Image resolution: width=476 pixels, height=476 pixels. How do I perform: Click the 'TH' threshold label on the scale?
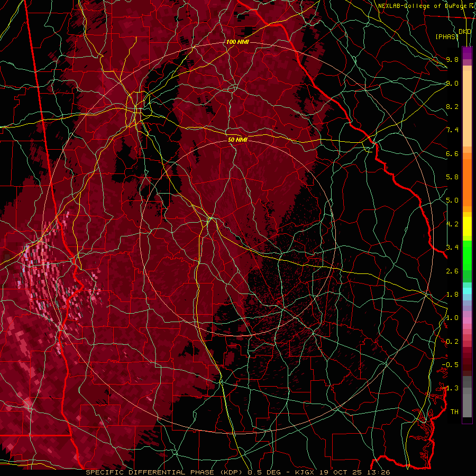click(x=454, y=411)
